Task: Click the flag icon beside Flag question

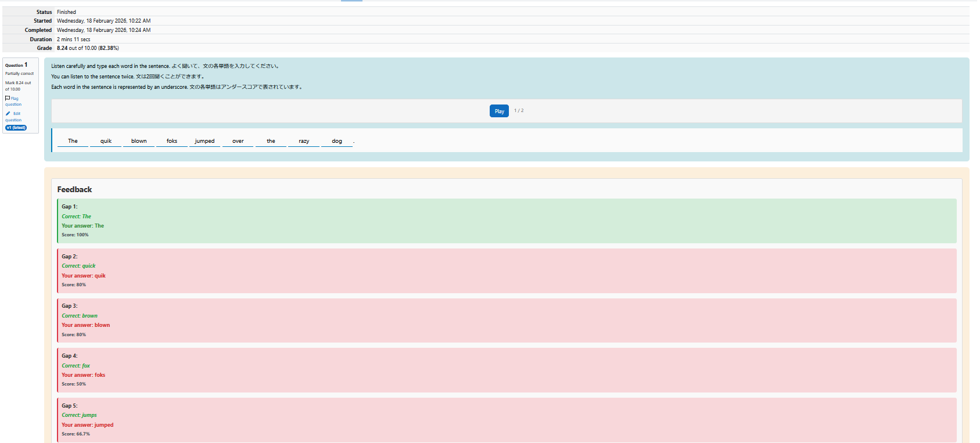Action: pyautogui.click(x=8, y=98)
